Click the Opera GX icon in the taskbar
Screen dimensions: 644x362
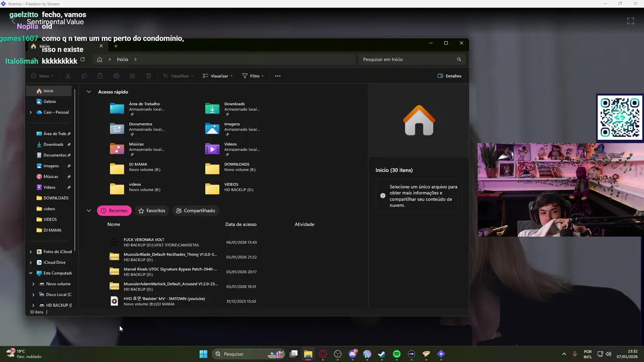coord(323,354)
